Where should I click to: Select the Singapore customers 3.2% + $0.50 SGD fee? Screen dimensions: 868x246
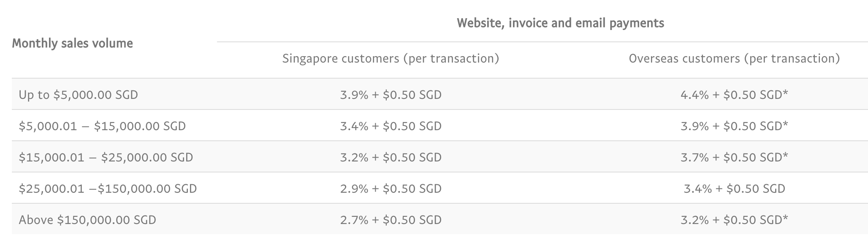pyautogui.click(x=391, y=157)
